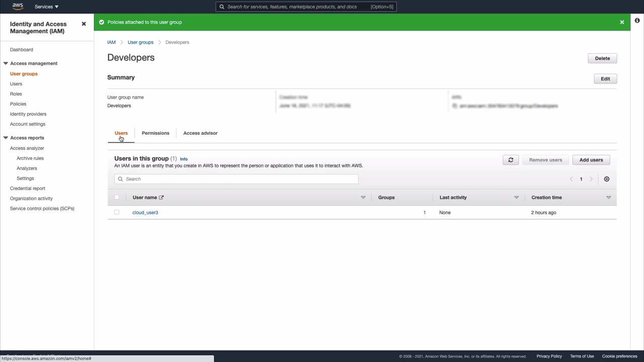644x362 pixels.
Task: Open the cloud_user3 user link
Action: tap(145, 213)
